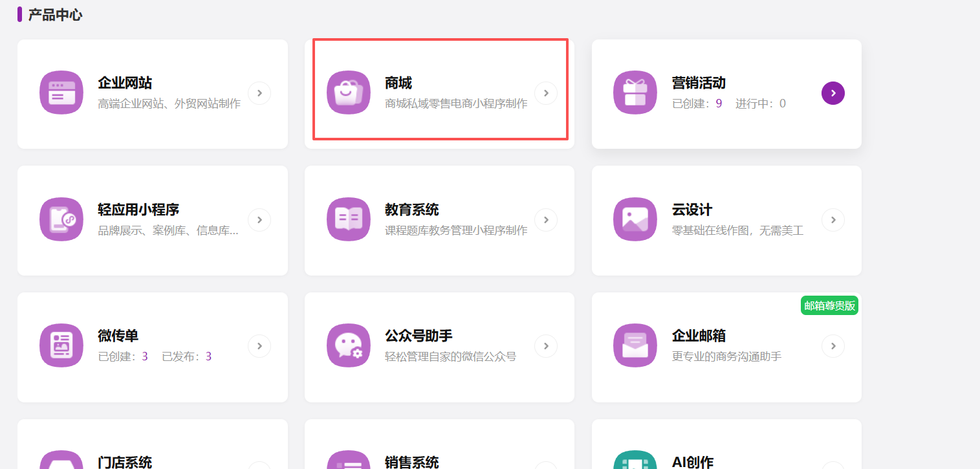Click the 轻应用小程序 phone icon

pyautogui.click(x=61, y=219)
